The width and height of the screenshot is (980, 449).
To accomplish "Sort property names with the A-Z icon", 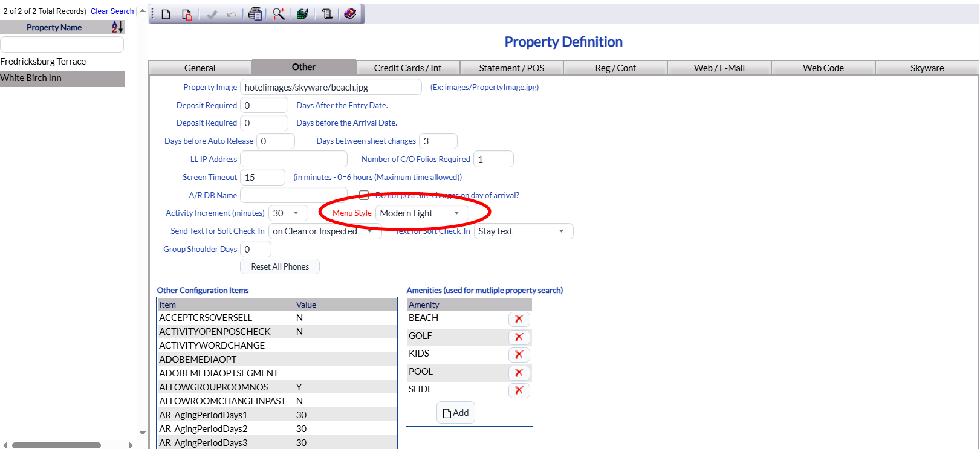I will click(117, 27).
